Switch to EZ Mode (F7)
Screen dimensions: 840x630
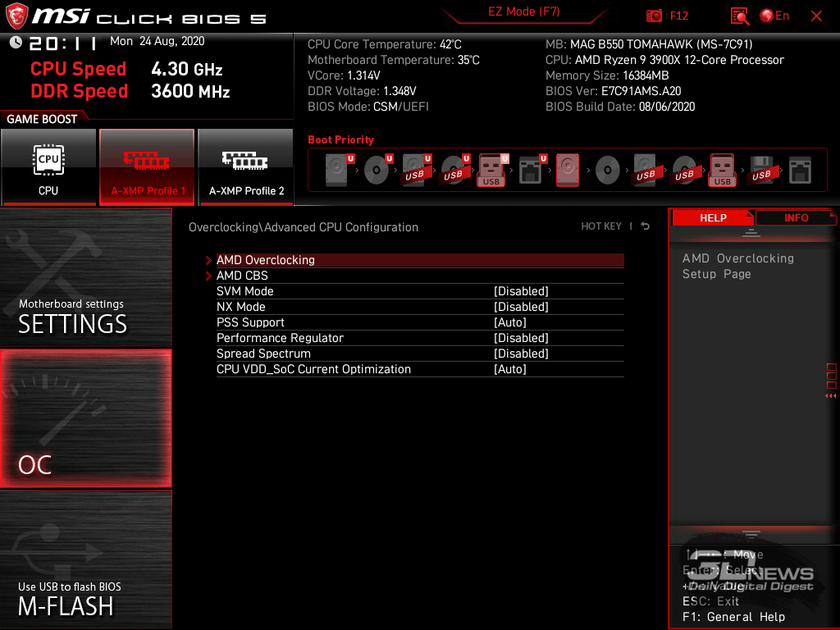pyautogui.click(x=523, y=11)
